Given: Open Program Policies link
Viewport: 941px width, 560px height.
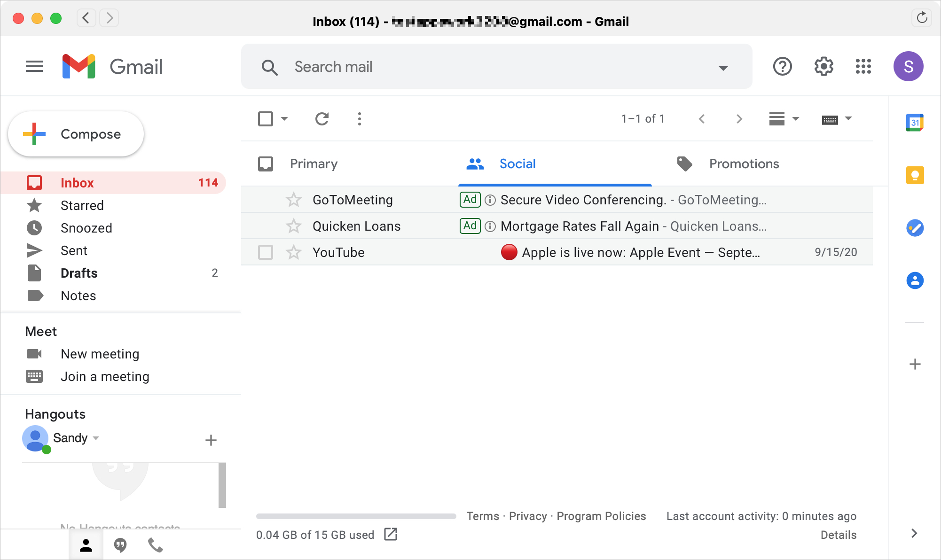Looking at the screenshot, I should (x=601, y=516).
